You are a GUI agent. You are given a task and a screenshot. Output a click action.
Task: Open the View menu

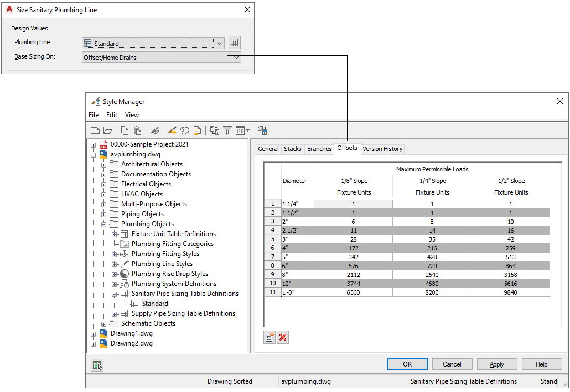pos(132,115)
